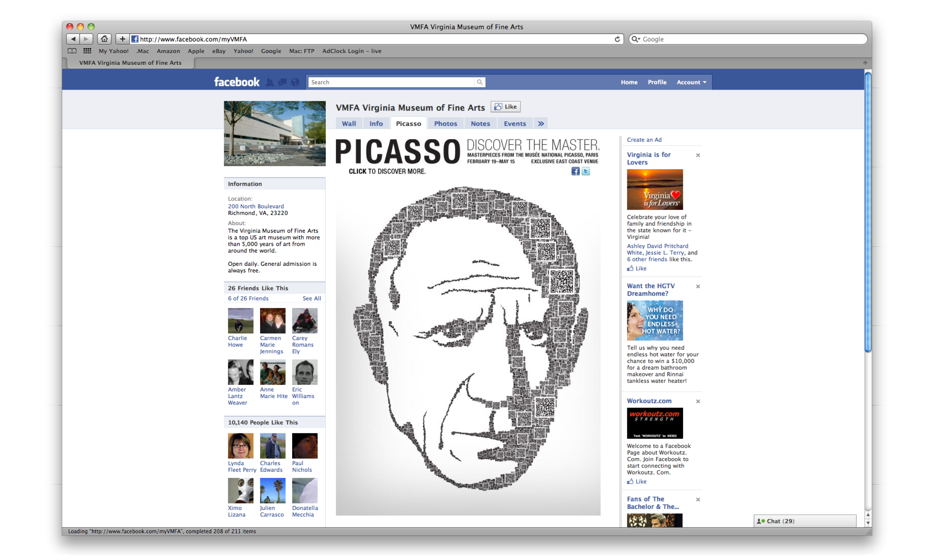This screenshot has height=560, width=934.
Task: Open Facebook messages icon
Action: 282,82
